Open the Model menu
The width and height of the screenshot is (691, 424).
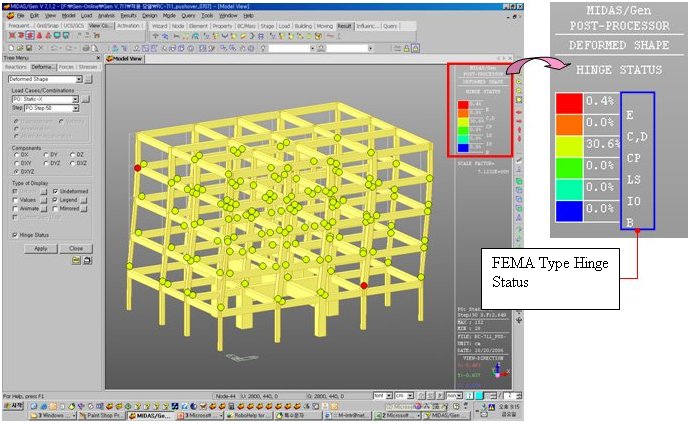[68, 15]
